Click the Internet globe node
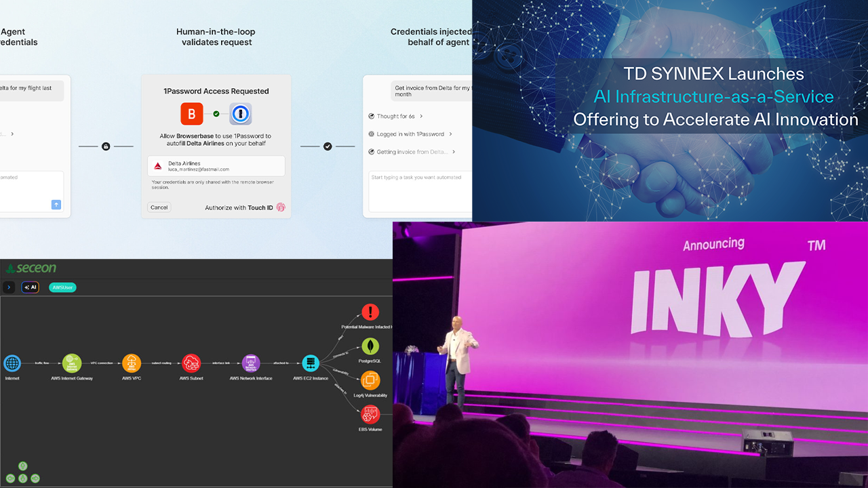868x488 pixels. (x=12, y=363)
